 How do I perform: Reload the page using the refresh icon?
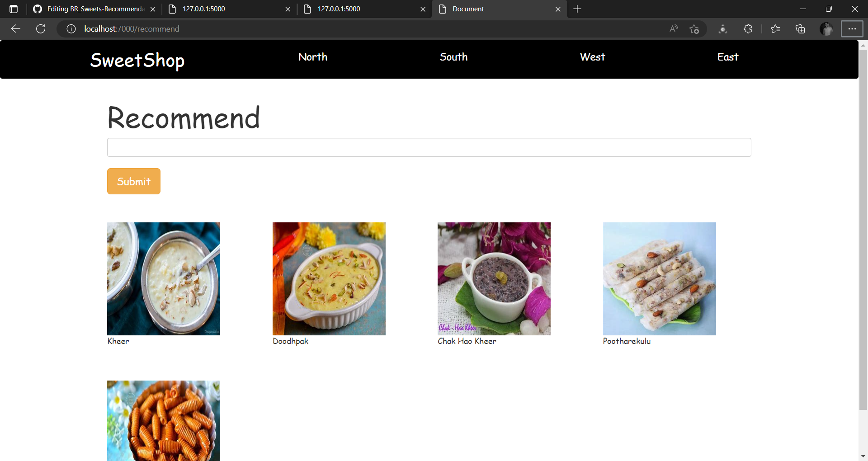point(41,28)
